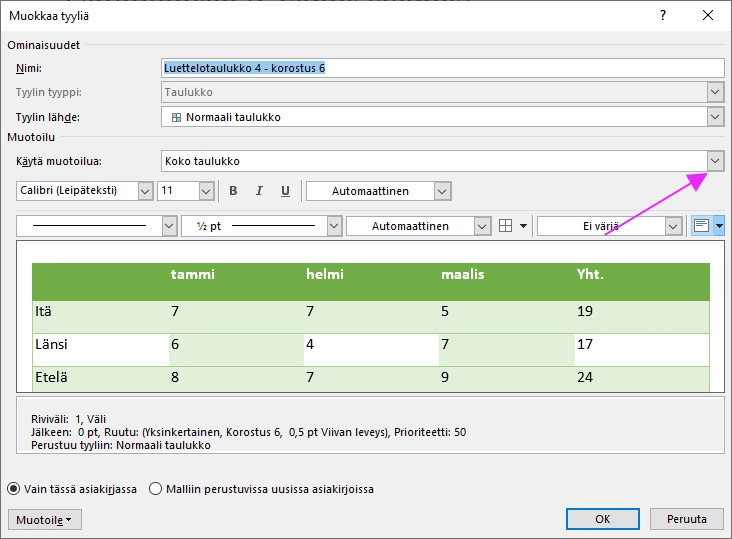Select 'Malliin perustuvissa uusissa asiakirjoissa' option
Screen dimensions: 732x539
tap(156, 489)
